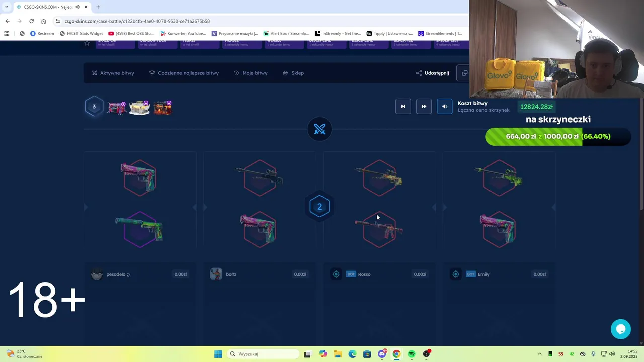View site information icon in address bar

pyautogui.click(x=58, y=21)
